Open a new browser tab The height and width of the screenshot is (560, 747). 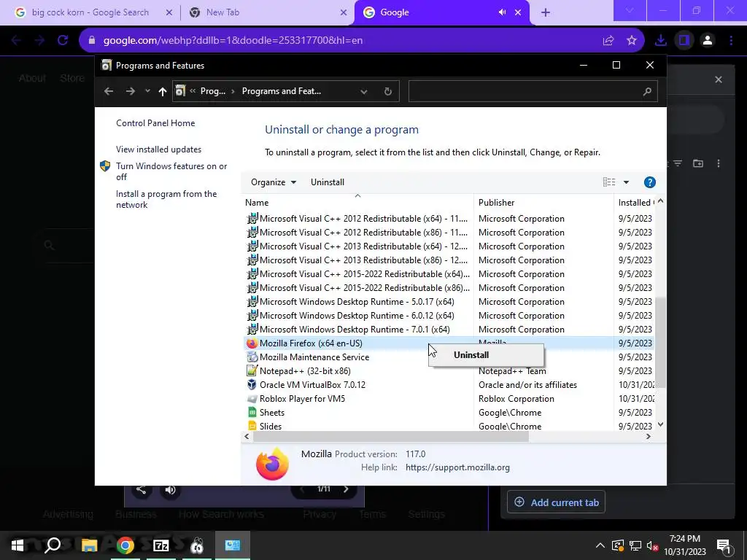click(x=546, y=13)
